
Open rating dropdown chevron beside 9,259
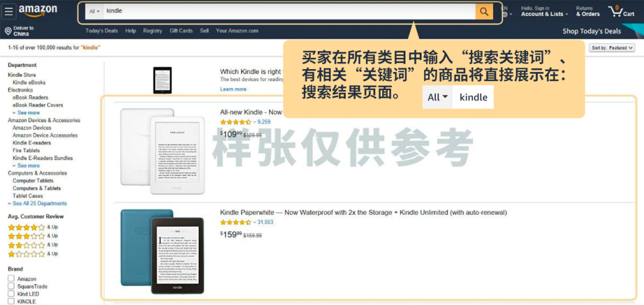coord(254,122)
